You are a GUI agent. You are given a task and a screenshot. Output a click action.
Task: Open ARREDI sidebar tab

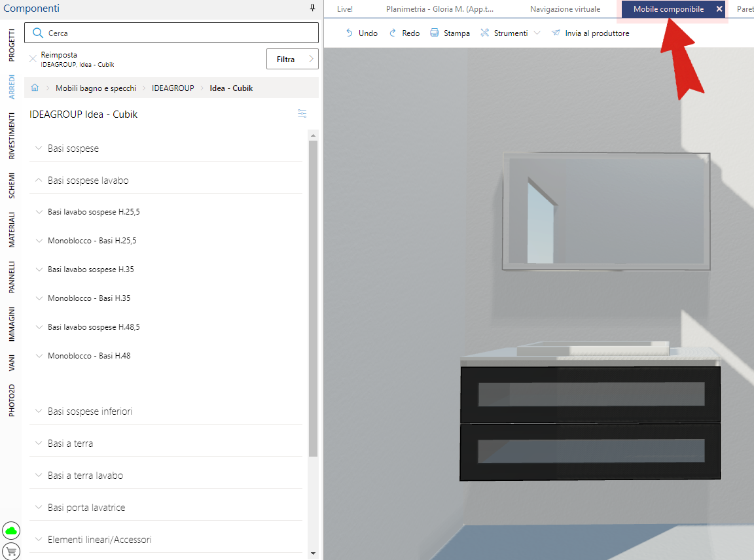(x=12, y=87)
